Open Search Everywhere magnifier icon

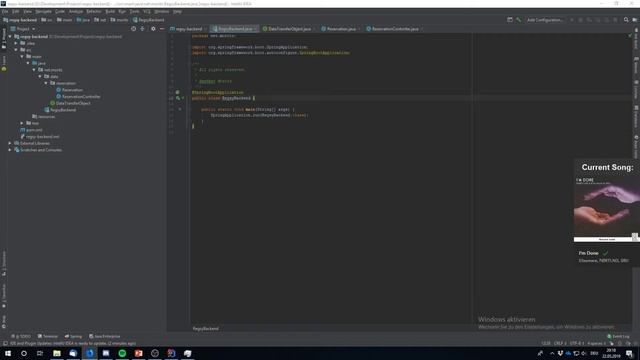[x=626, y=20]
